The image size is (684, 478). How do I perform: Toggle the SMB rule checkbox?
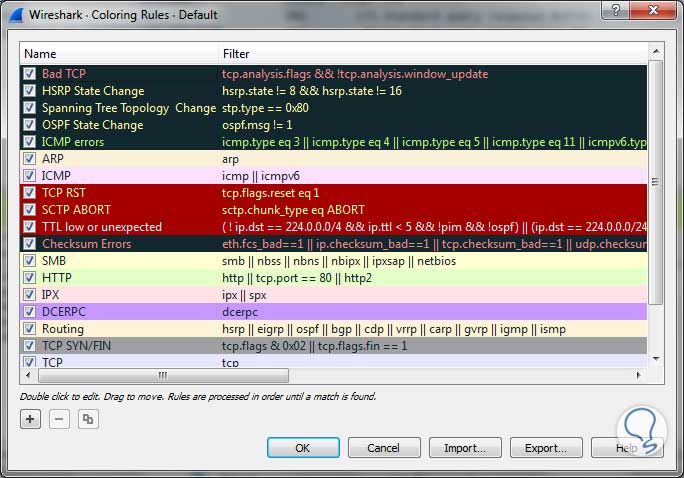(x=29, y=261)
